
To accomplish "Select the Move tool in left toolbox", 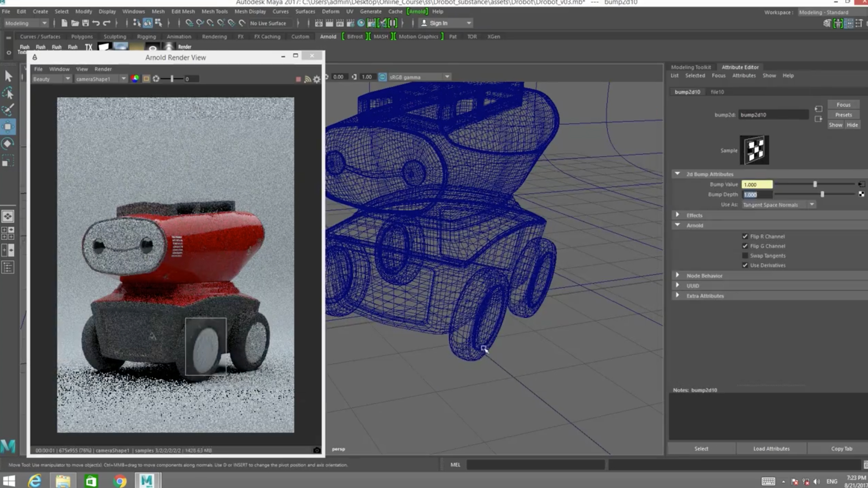I will coord(8,127).
